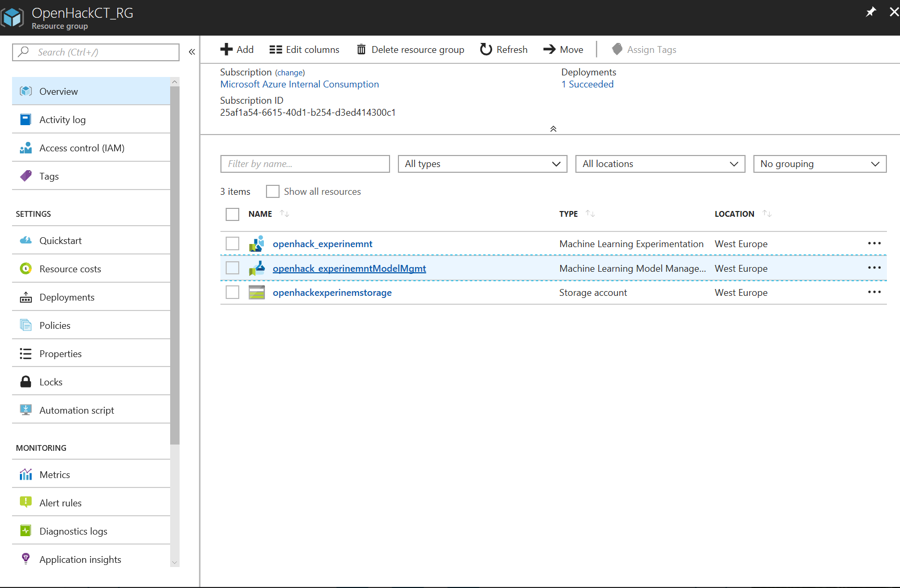Sort resources by NAME column arrows
Screen dimensions: 900x588
point(284,214)
